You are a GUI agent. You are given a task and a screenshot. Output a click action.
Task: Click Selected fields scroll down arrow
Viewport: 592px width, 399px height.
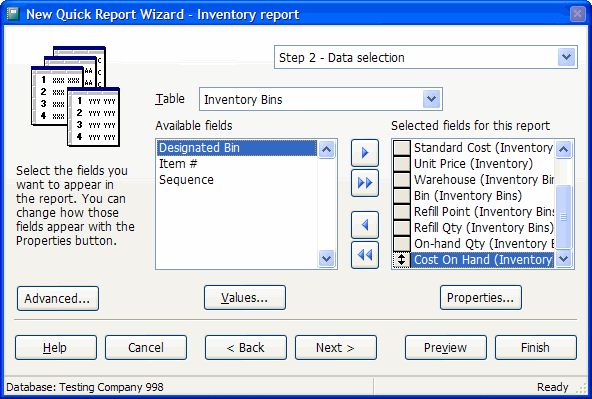tap(563, 259)
